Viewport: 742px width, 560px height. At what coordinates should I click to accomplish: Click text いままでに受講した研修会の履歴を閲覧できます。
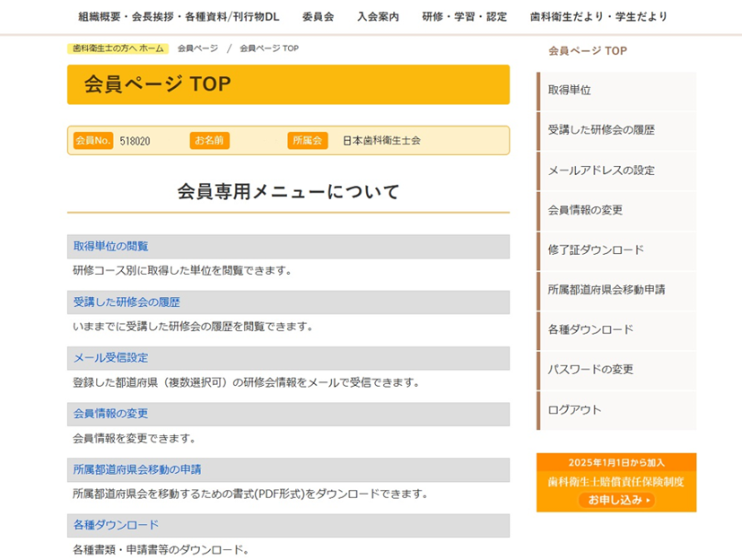click(x=193, y=327)
